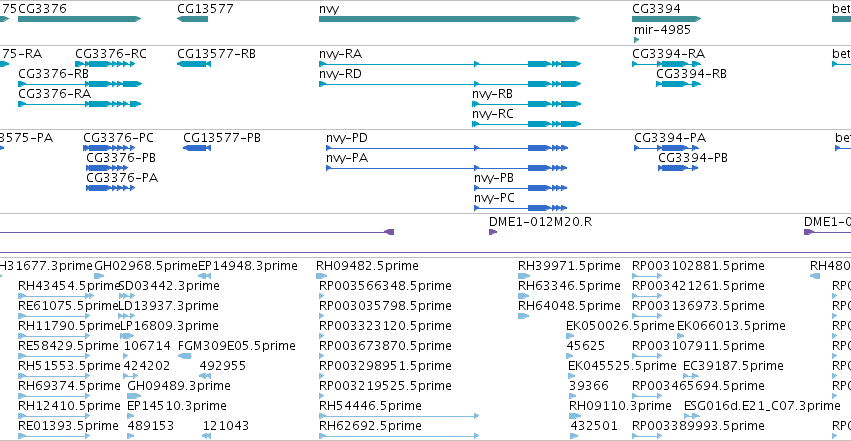Select CG3376-PB protein feature
The width and height of the screenshot is (851, 441).
click(107, 168)
